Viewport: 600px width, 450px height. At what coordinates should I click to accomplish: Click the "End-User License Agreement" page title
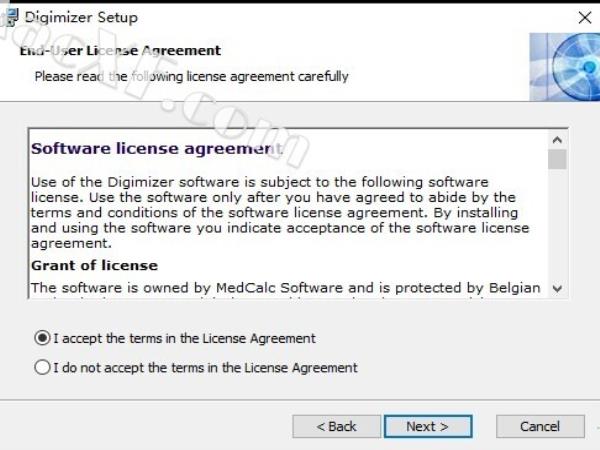coord(120,51)
